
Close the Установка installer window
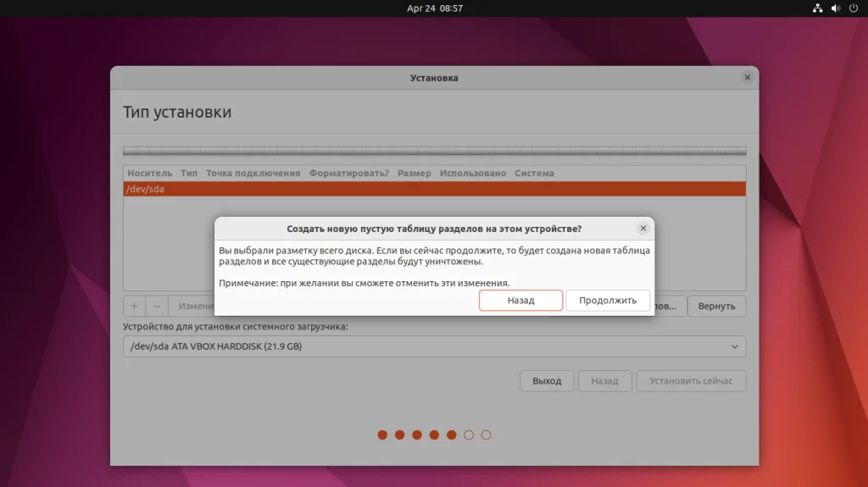pos(747,77)
